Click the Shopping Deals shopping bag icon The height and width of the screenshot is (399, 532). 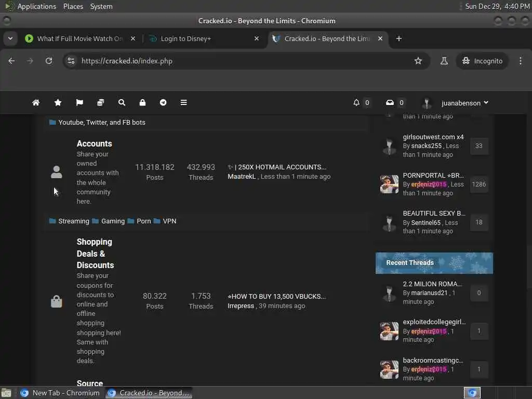pos(56,301)
